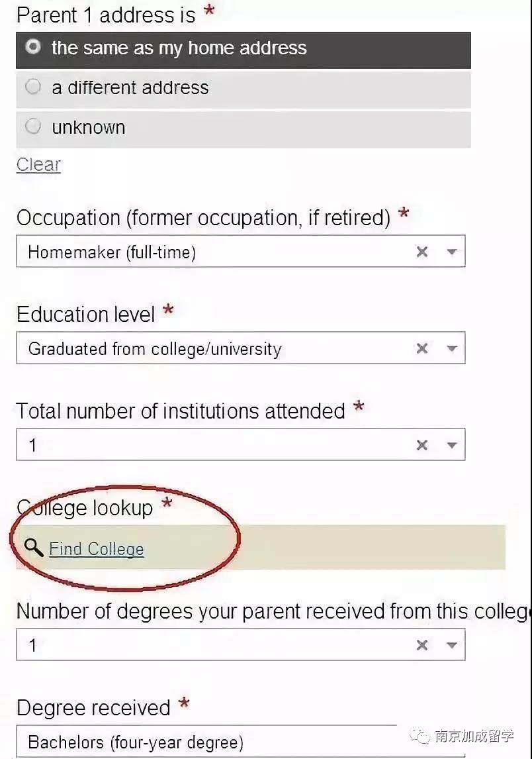Open the Education level dropdown arrow

(452, 348)
